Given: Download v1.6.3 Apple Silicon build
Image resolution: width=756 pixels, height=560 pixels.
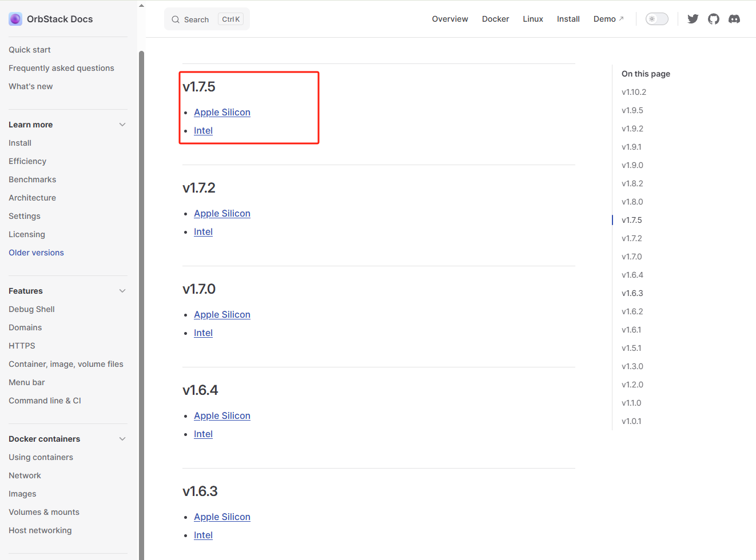Looking at the screenshot, I should pos(222,517).
